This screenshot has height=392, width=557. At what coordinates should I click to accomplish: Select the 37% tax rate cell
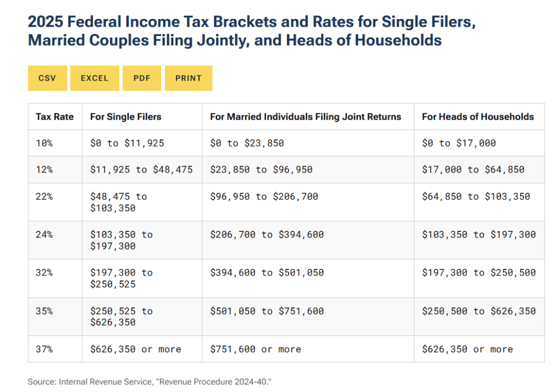coord(44,349)
